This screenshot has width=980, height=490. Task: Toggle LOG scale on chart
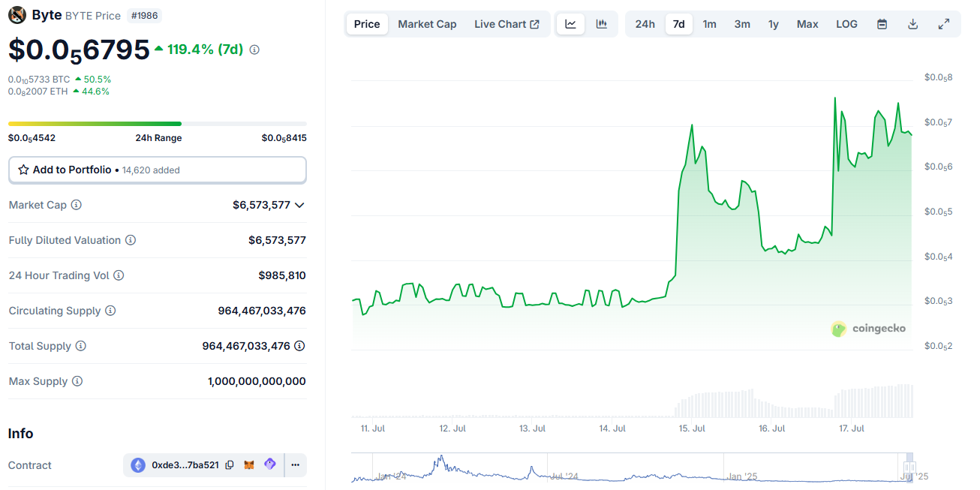(846, 24)
